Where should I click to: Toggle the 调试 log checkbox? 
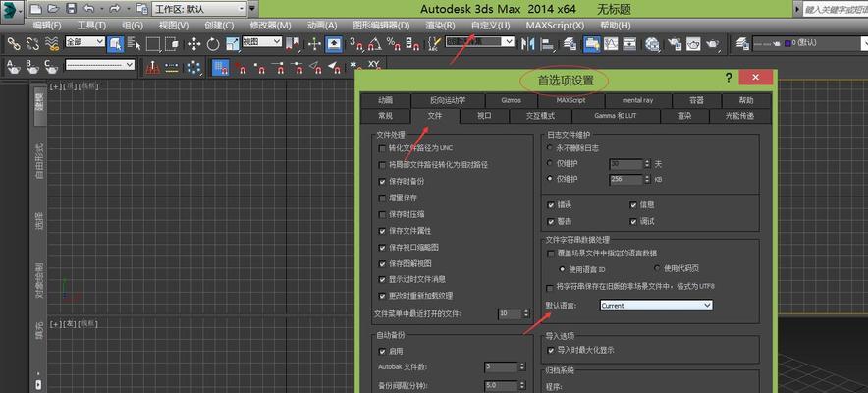633,221
